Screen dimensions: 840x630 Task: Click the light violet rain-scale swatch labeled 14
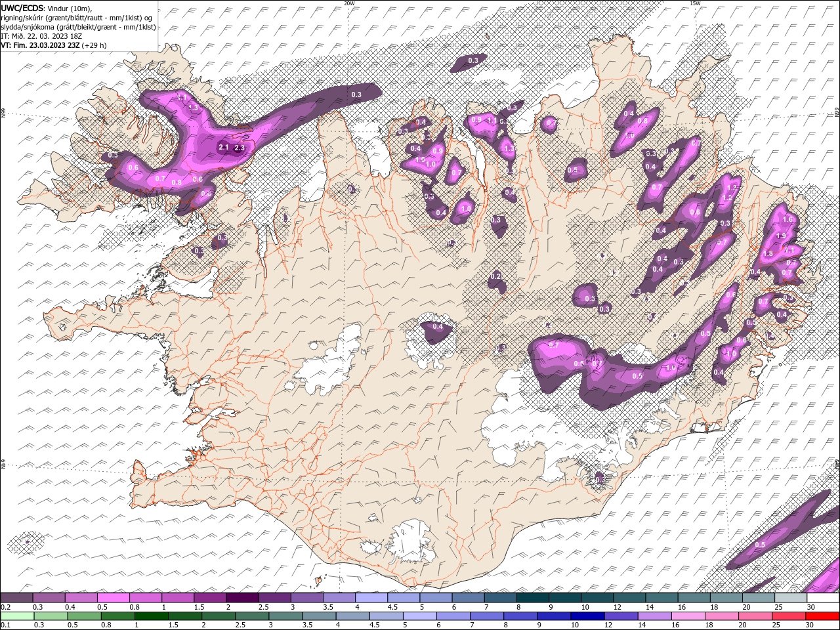[654, 616]
